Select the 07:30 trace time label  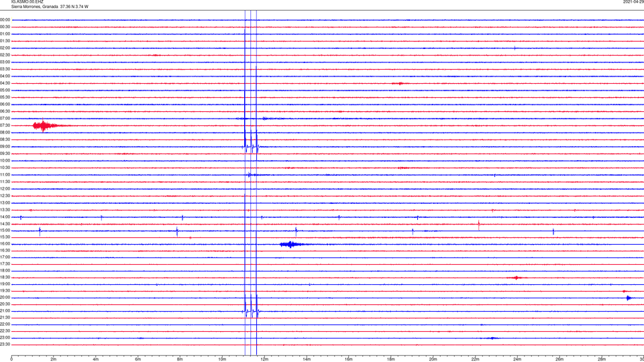5,125
